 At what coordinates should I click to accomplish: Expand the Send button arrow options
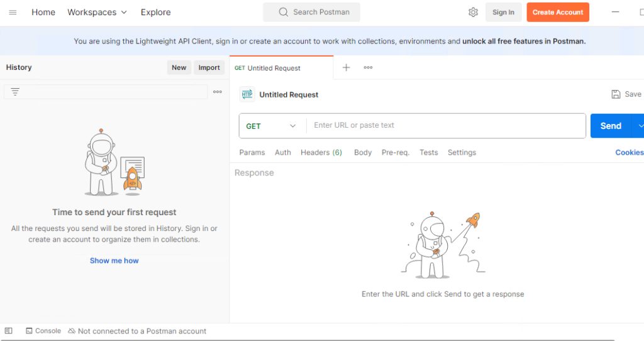(640, 126)
